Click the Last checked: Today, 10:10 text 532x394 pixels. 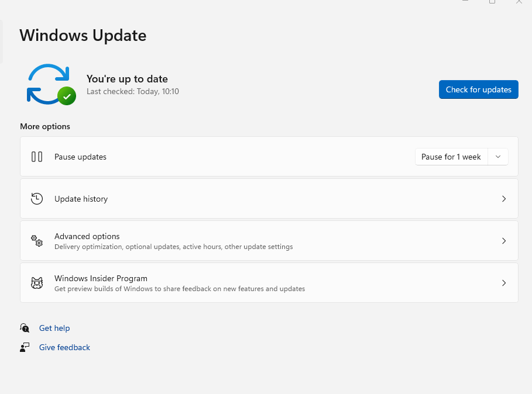click(x=133, y=91)
